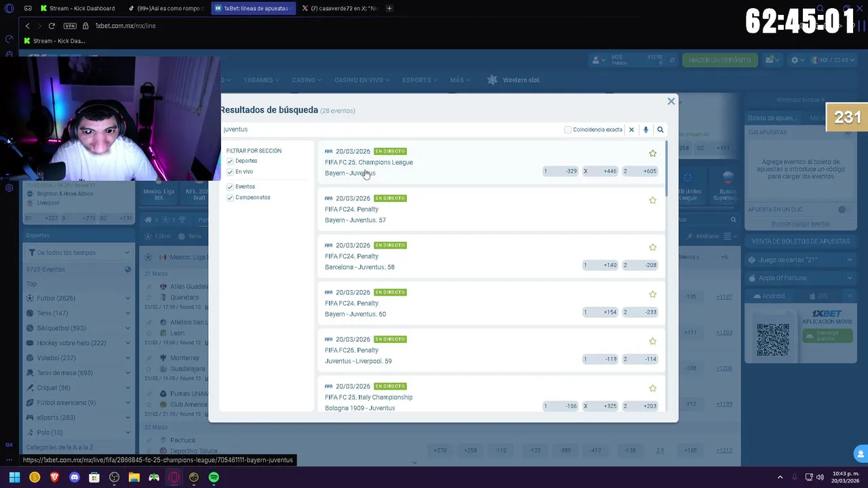Screen dimensions: 868x488
Task: Activate voice search microphone icon
Action: pos(646,129)
